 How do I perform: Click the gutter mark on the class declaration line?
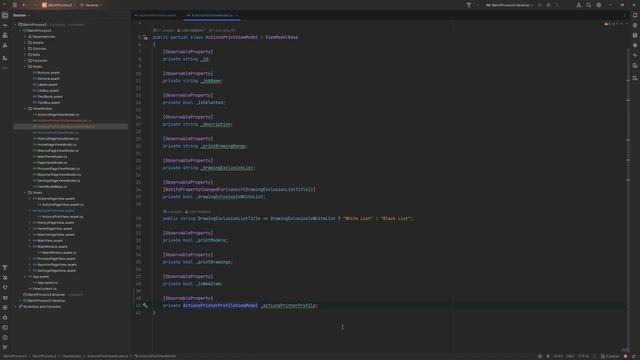(x=145, y=38)
